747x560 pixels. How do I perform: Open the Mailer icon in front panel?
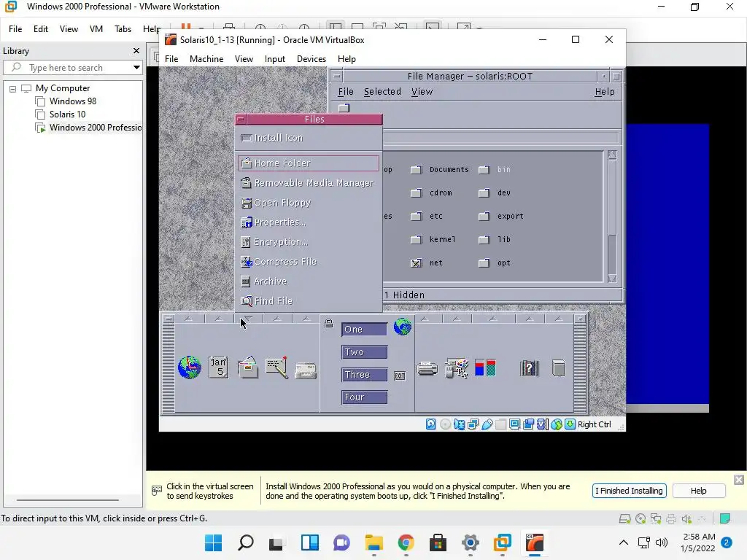click(x=306, y=370)
